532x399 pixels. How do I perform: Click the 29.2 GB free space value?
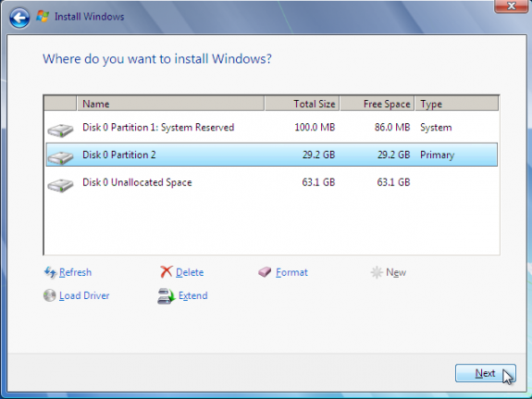pyautogui.click(x=393, y=155)
